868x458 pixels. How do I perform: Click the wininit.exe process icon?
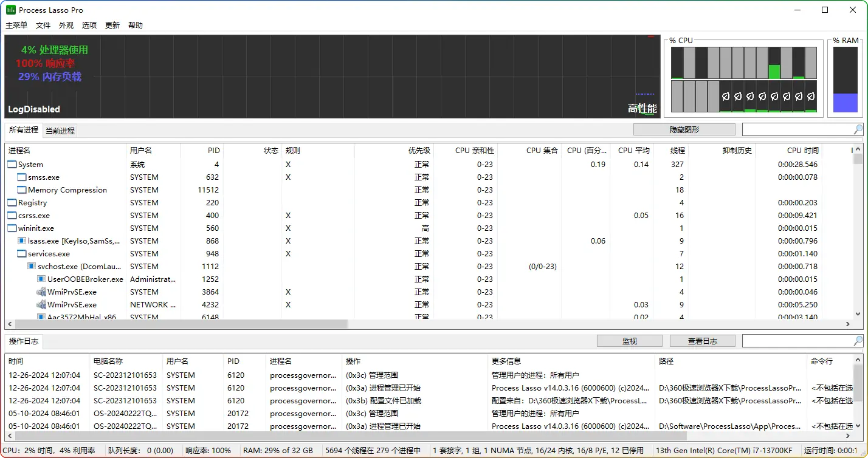[x=12, y=228]
